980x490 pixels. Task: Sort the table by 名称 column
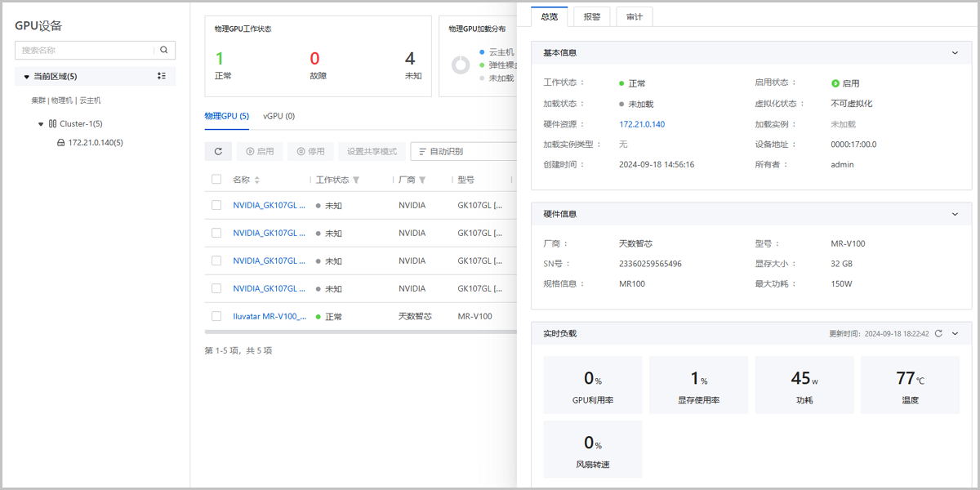[257, 180]
